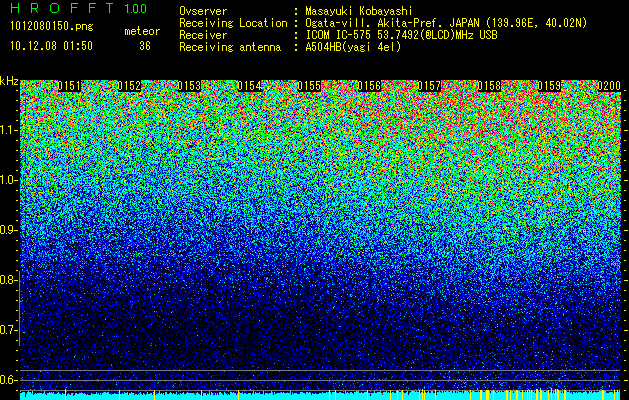Click the Receiver field label

[x=203, y=35]
